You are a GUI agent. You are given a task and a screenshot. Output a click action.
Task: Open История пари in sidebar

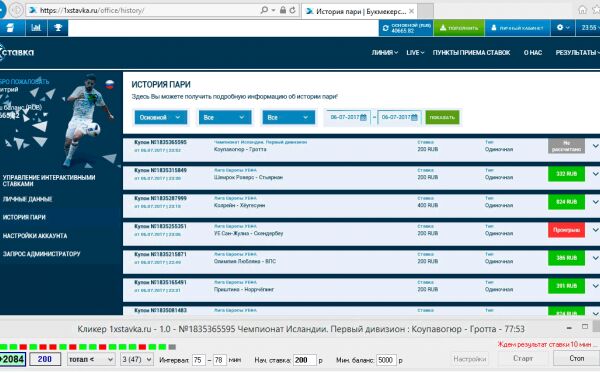pos(24,217)
